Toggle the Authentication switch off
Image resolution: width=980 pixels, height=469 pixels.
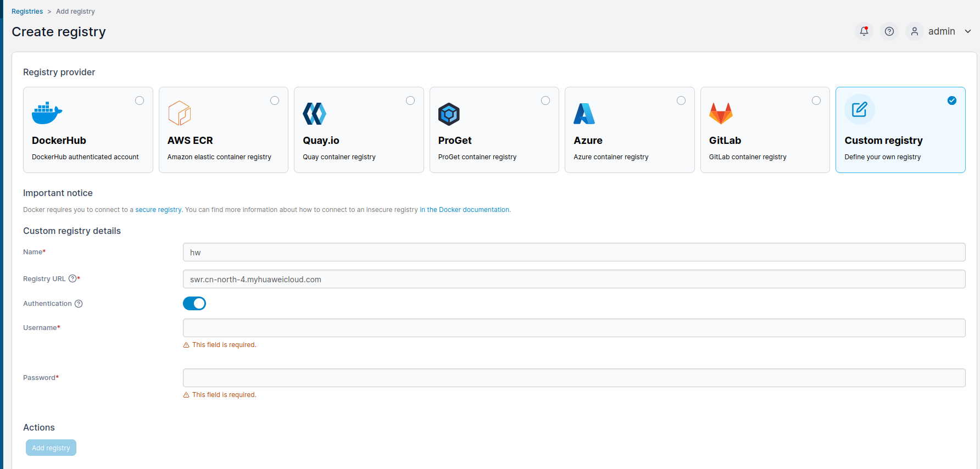pyautogui.click(x=194, y=303)
